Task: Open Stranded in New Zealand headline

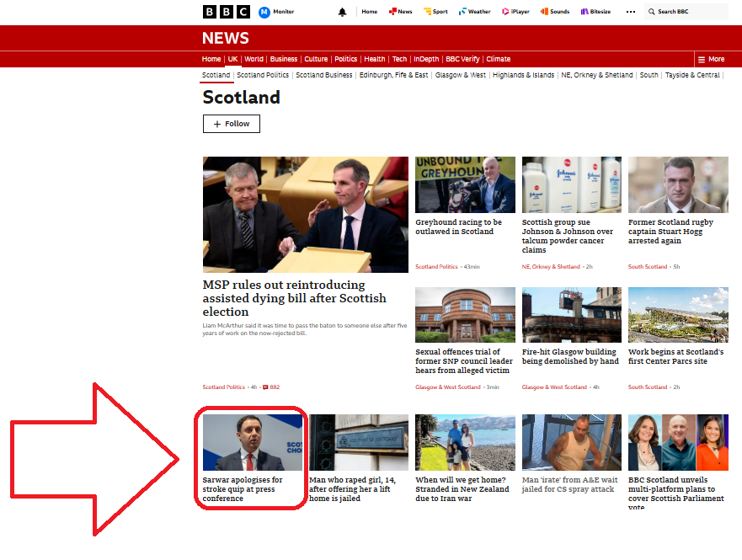Action: 462,489
